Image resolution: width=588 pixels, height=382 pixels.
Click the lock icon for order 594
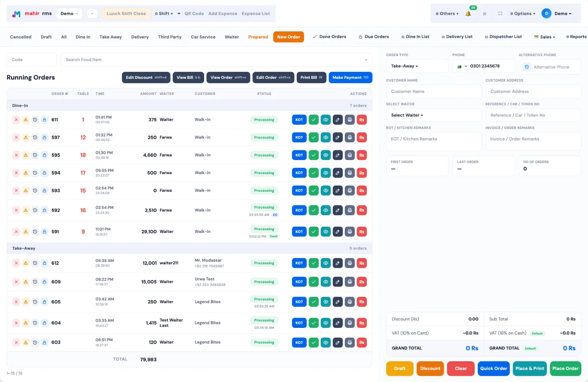pyautogui.click(x=44, y=173)
